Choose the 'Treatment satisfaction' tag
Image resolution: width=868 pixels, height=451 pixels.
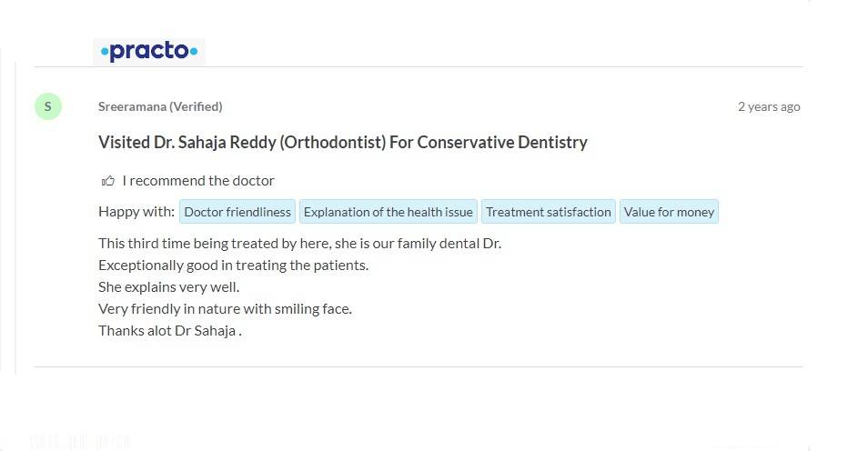coord(548,212)
